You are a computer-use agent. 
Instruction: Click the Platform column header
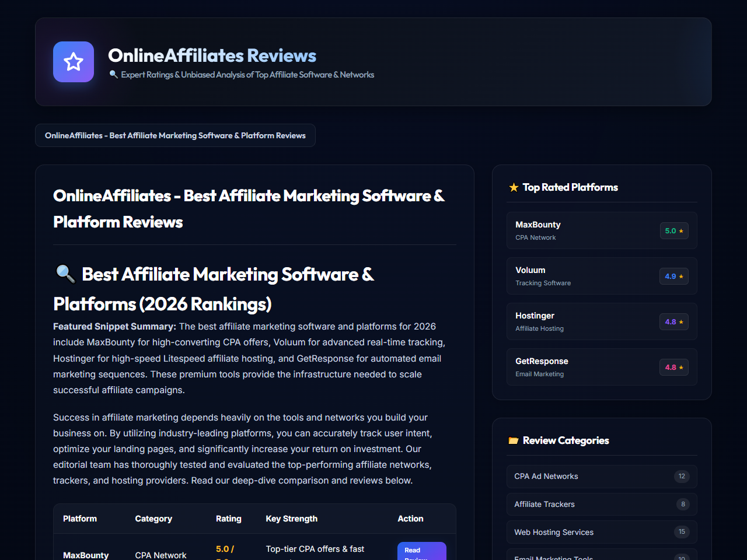[80, 519]
